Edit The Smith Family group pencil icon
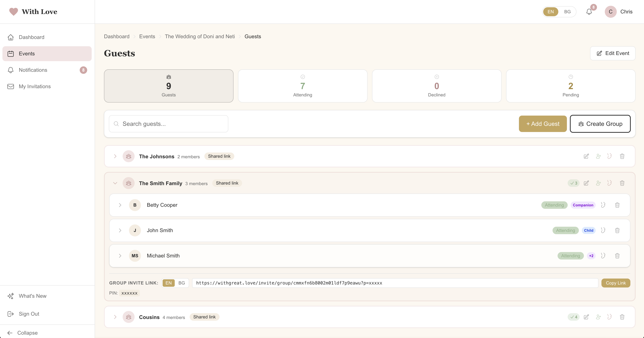 pyautogui.click(x=586, y=183)
